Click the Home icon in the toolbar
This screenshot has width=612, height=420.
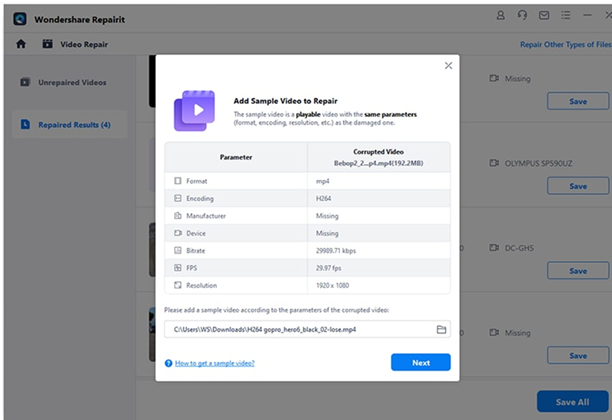(21, 44)
